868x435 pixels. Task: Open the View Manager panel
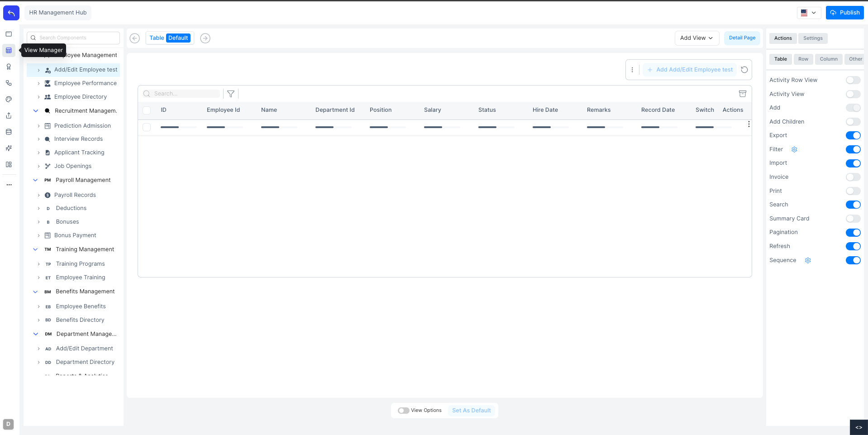pyautogui.click(x=9, y=50)
